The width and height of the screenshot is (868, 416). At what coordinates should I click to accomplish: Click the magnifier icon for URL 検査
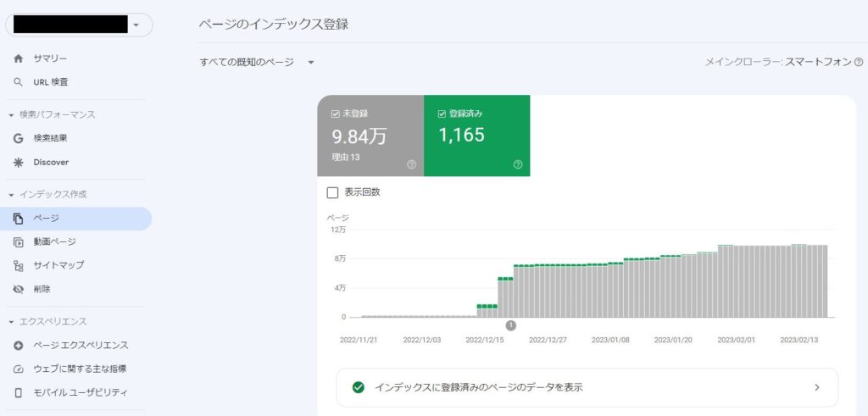(x=19, y=82)
